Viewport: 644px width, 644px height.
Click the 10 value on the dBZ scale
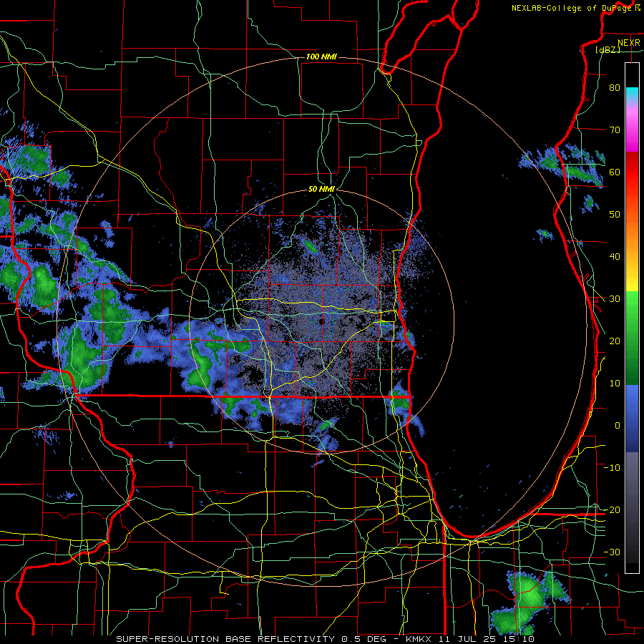tap(615, 384)
